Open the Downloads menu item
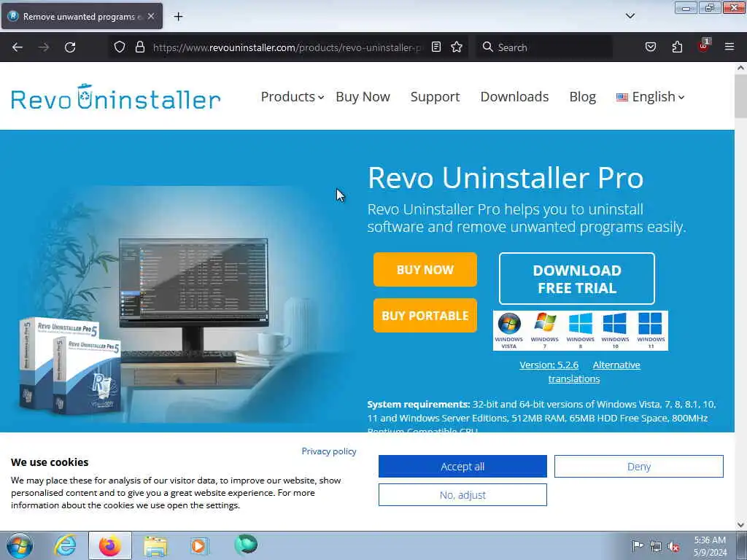Viewport: 747px width, 560px height. [514, 97]
